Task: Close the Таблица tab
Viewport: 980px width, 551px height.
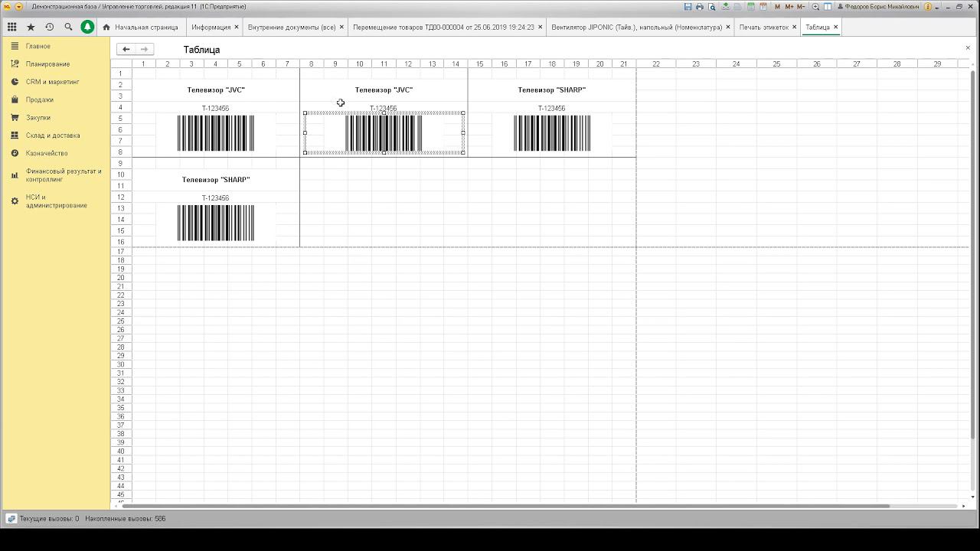Action: (x=835, y=27)
